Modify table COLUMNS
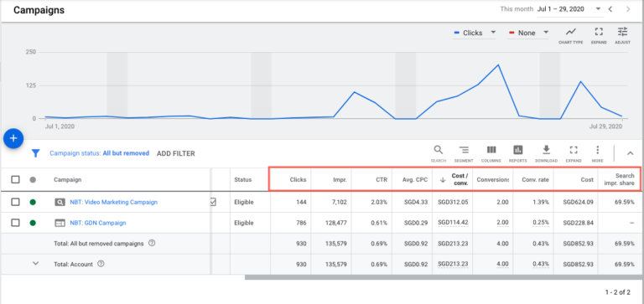 (x=491, y=154)
